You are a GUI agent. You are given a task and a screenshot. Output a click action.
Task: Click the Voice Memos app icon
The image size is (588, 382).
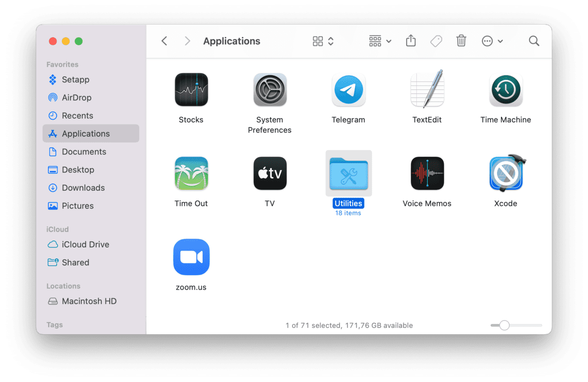click(427, 173)
